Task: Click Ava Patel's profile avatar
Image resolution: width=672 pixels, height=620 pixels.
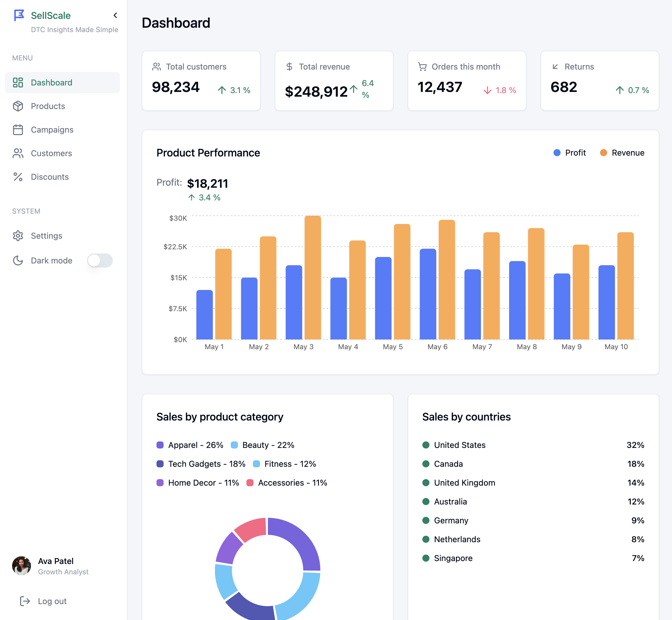Action: point(22,566)
